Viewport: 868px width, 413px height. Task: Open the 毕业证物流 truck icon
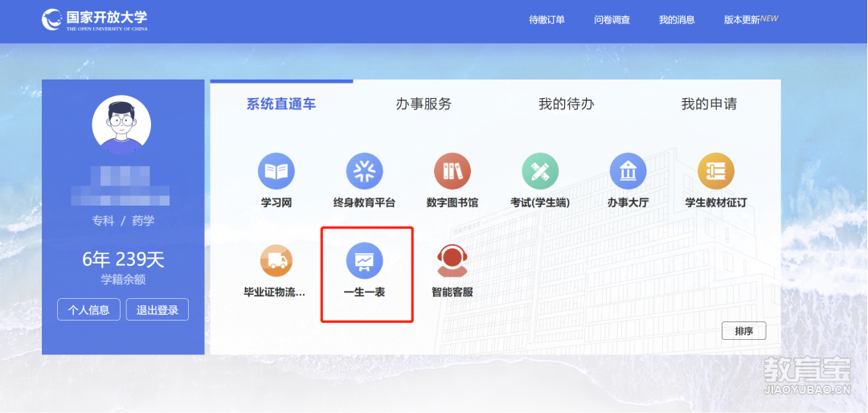(276, 260)
